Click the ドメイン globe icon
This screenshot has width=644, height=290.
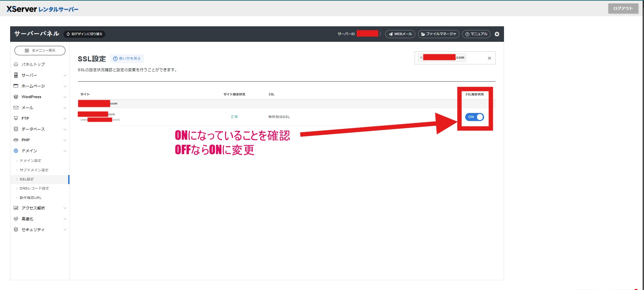(x=16, y=151)
